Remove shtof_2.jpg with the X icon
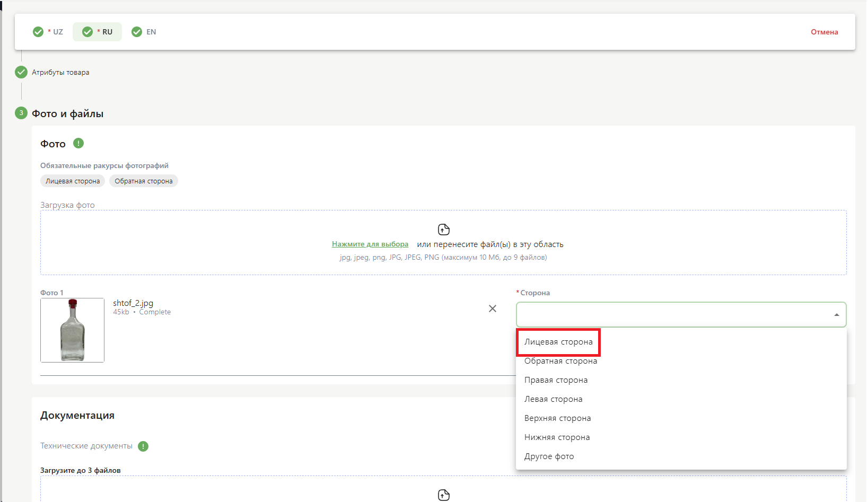The height and width of the screenshot is (502, 868). pos(493,309)
